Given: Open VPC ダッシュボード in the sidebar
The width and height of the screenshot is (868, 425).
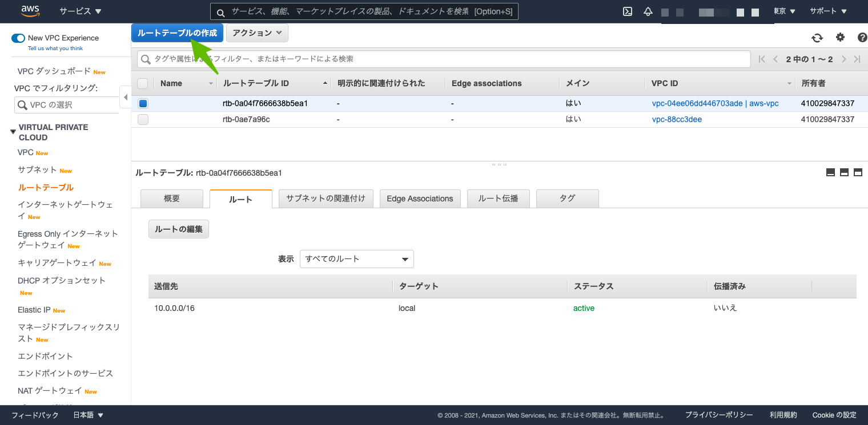Looking at the screenshot, I should coord(54,71).
